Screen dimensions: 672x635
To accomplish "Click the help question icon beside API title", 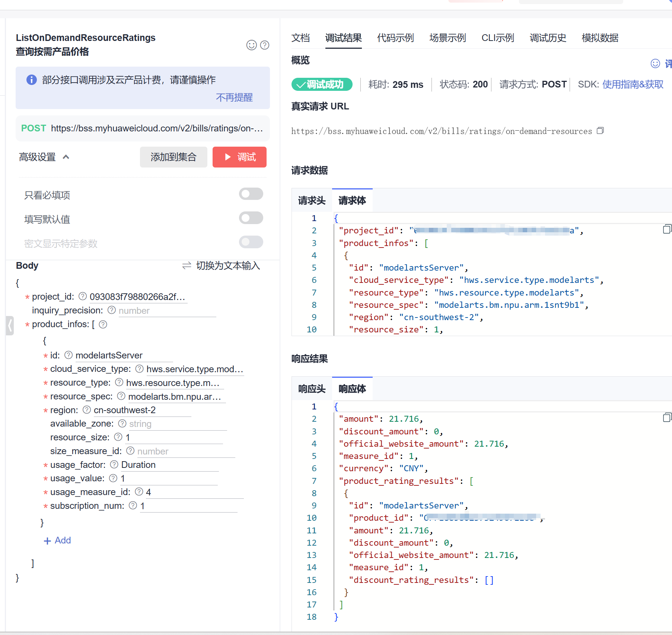I will pos(265,45).
